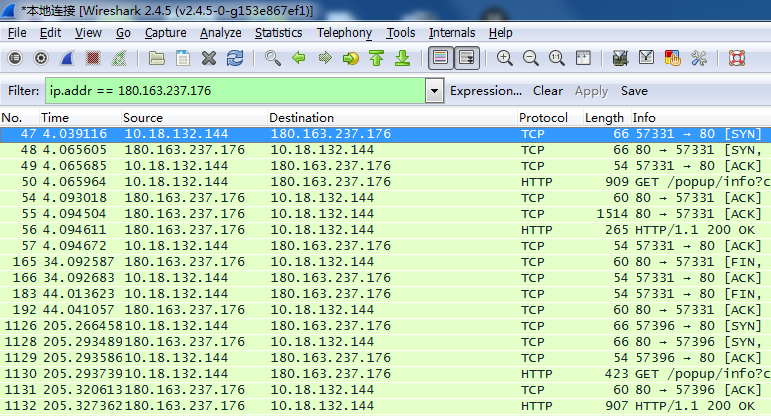This screenshot has height=416, width=771.
Task: Expand the filter history dropdown
Action: click(x=434, y=91)
